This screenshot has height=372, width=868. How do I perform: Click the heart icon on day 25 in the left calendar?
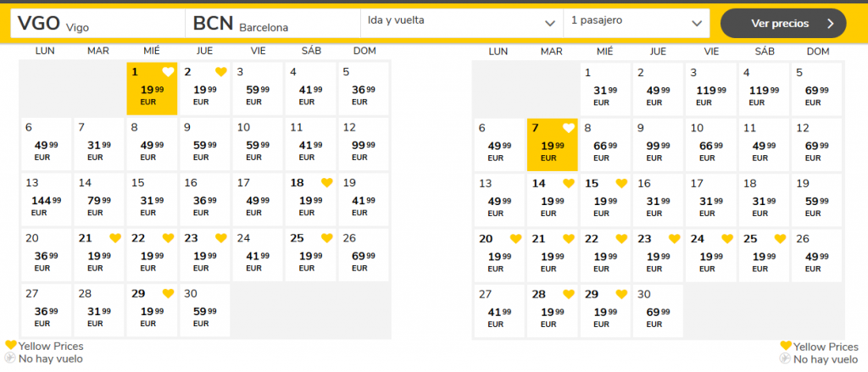(326, 238)
